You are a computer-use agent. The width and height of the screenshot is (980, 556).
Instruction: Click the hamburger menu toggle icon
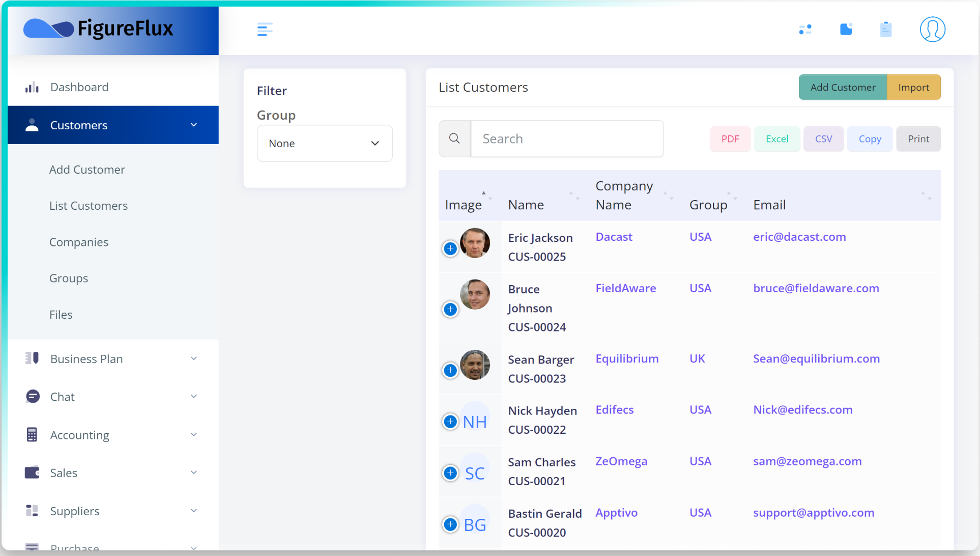pos(265,30)
